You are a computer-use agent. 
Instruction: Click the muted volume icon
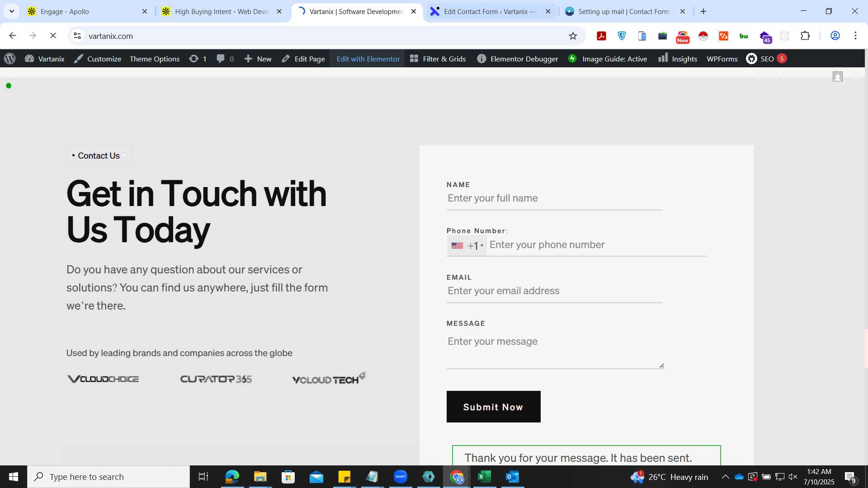(x=793, y=477)
